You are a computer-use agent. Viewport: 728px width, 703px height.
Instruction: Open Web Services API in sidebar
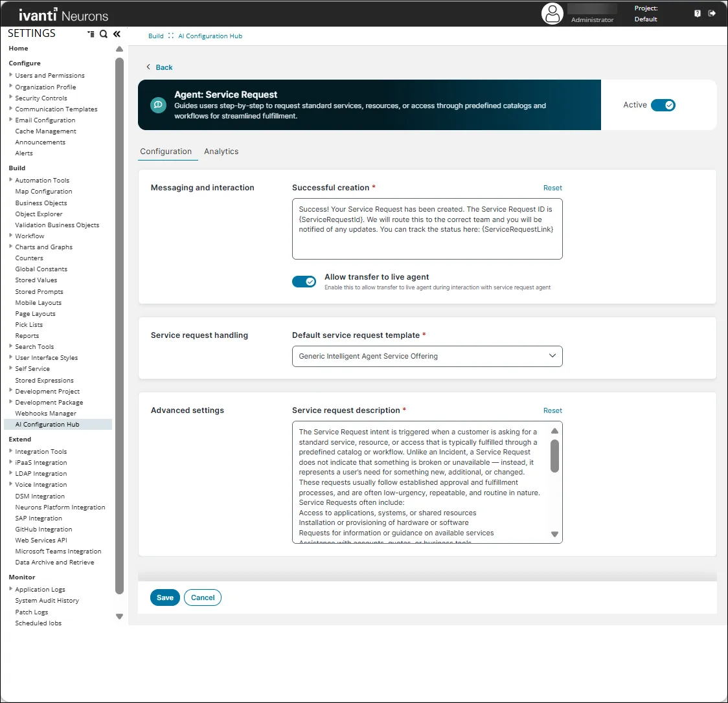pos(41,541)
